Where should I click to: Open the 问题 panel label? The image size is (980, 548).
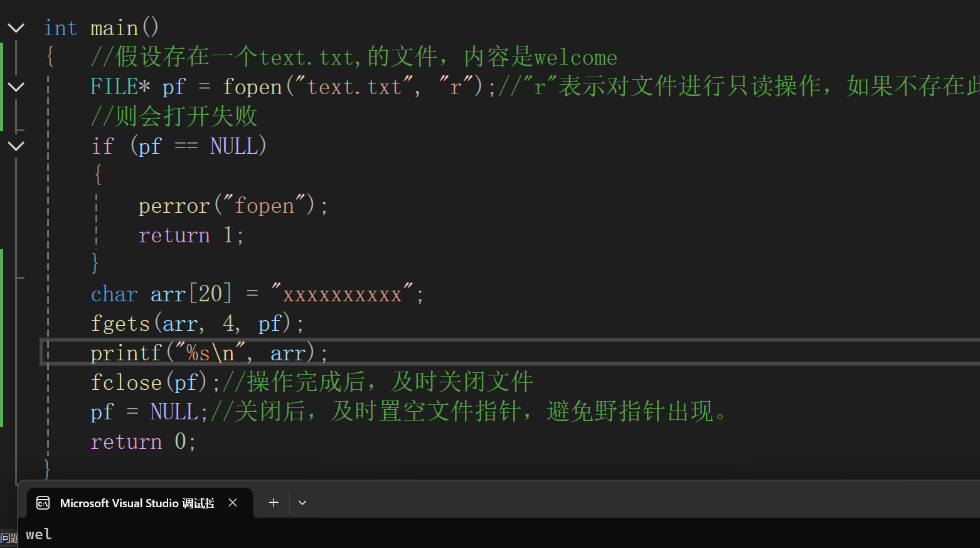pos(9,537)
